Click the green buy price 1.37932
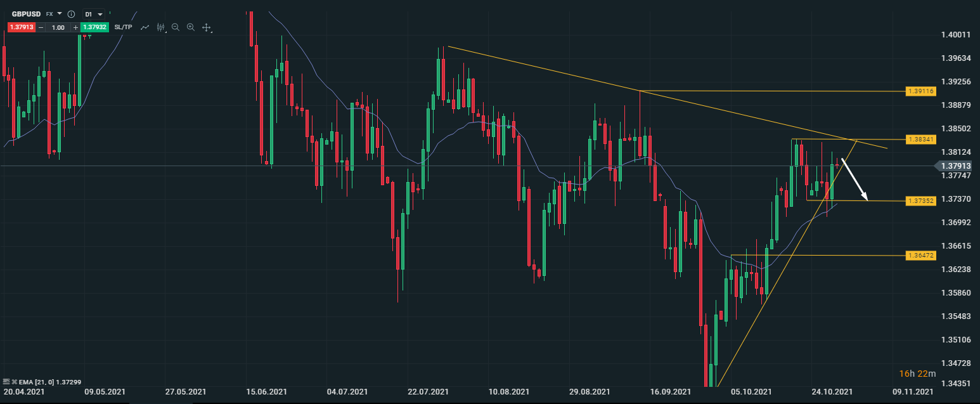Viewport: 980px width, 404px height. 95,27
